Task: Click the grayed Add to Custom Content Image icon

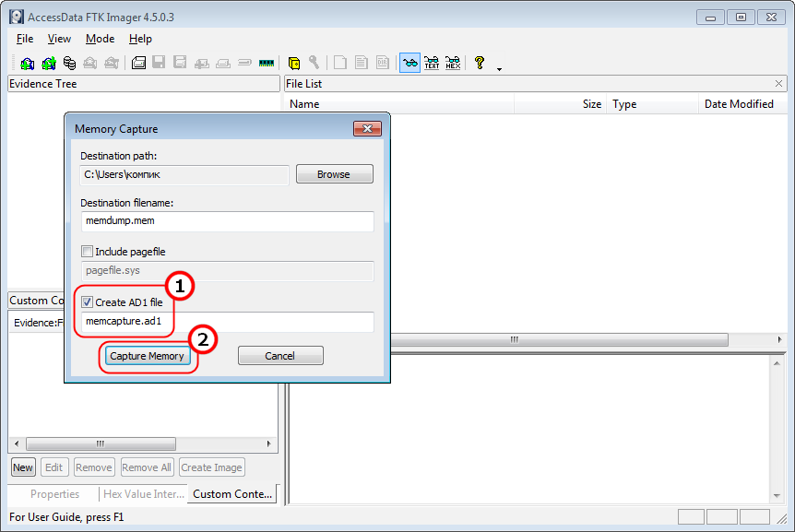Action: coord(202,64)
